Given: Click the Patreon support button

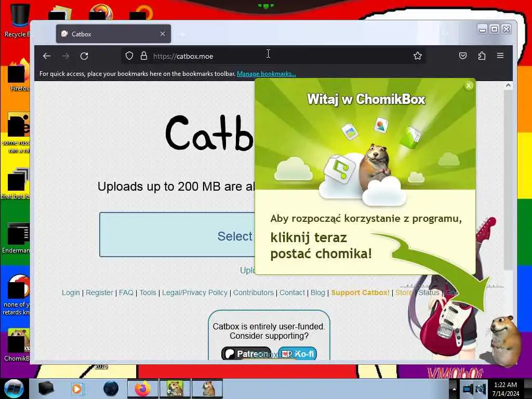Looking at the screenshot, I should (246, 353).
